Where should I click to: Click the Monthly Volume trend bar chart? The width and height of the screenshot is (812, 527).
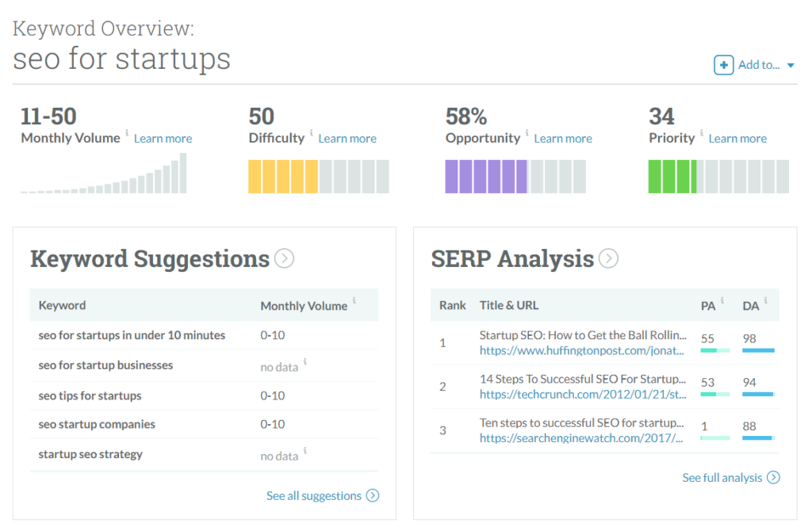[104, 174]
